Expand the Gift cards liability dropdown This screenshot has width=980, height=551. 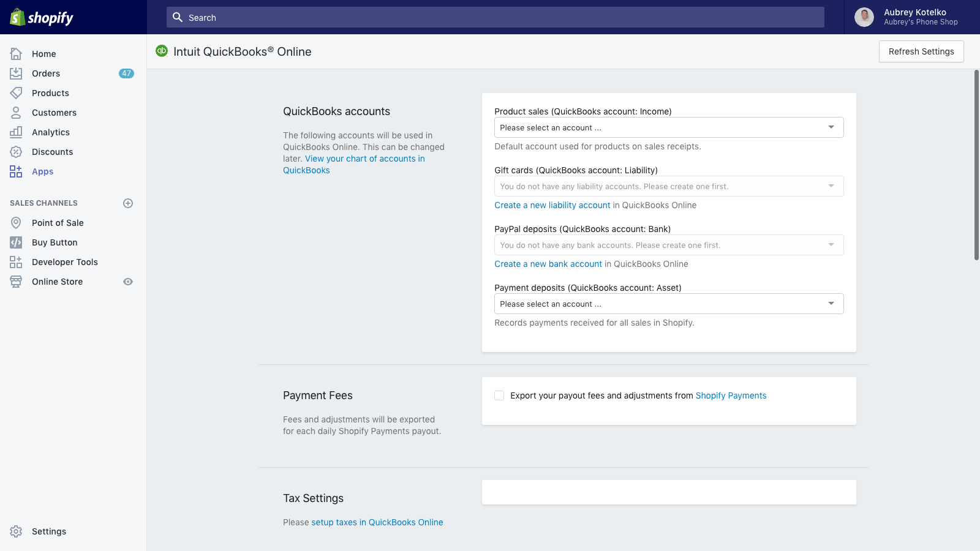click(x=668, y=186)
